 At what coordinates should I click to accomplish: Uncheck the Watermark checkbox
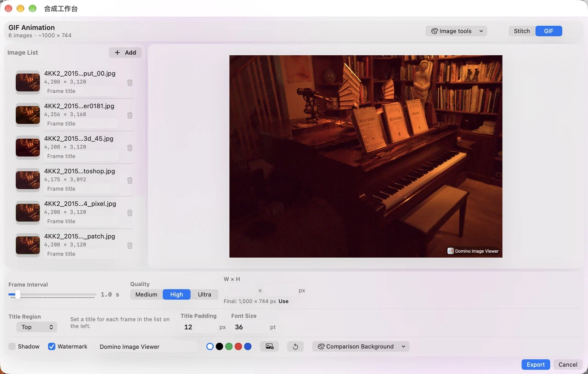coord(52,346)
